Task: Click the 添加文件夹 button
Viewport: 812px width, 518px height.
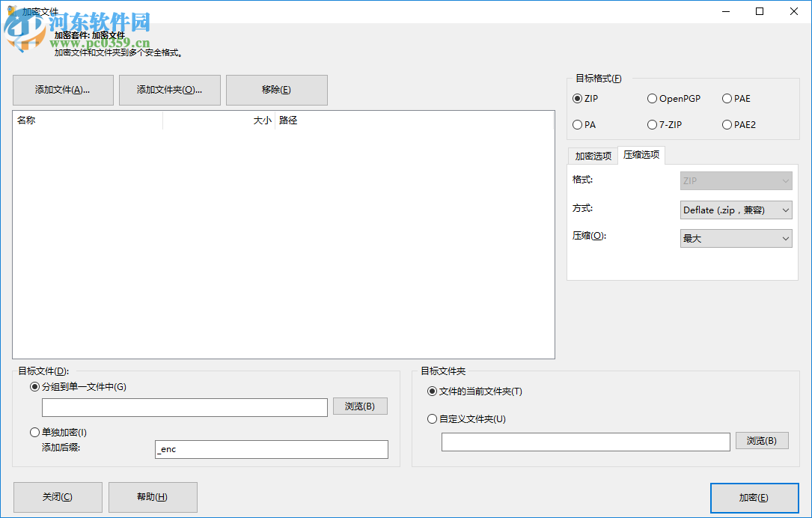Action: pos(169,90)
